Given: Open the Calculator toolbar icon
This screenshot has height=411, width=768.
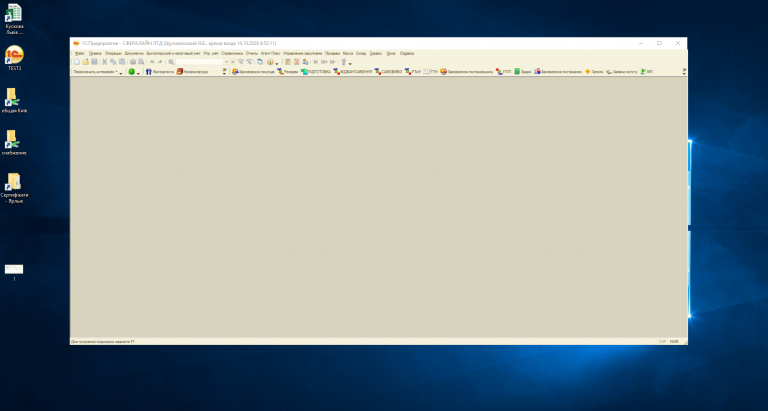Looking at the screenshot, I should point(288,62).
